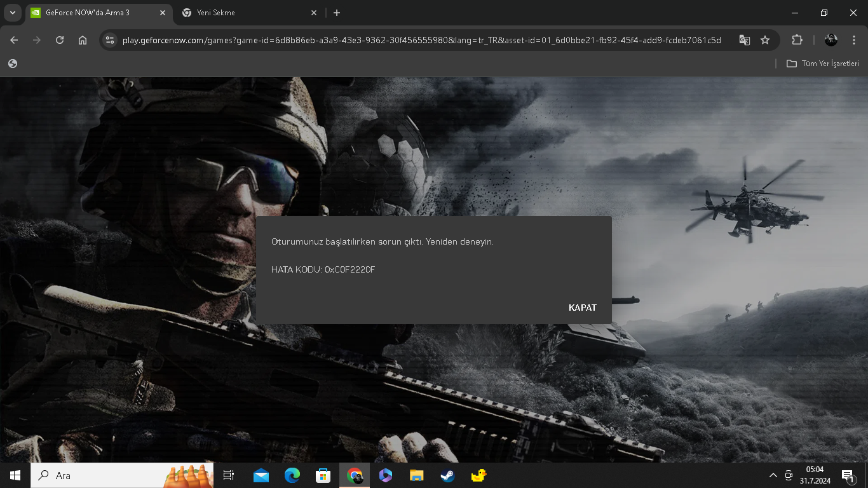The width and height of the screenshot is (868, 488).
Task: Click the forward navigation arrow
Action: 37,40
